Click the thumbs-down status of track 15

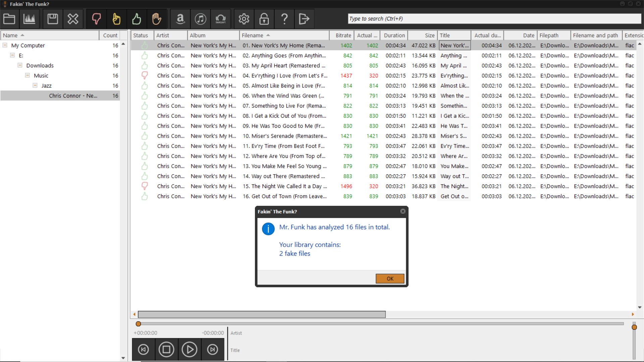coord(145,186)
